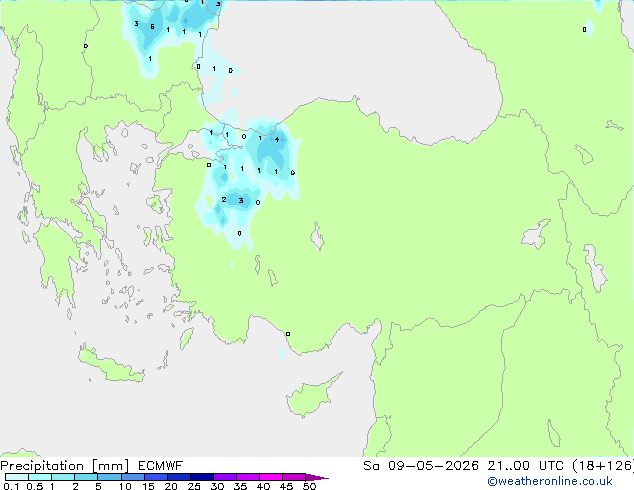This screenshot has width=634, height=490.
Task: Click the legend swatch between 20 and 25
Action: [179, 477]
